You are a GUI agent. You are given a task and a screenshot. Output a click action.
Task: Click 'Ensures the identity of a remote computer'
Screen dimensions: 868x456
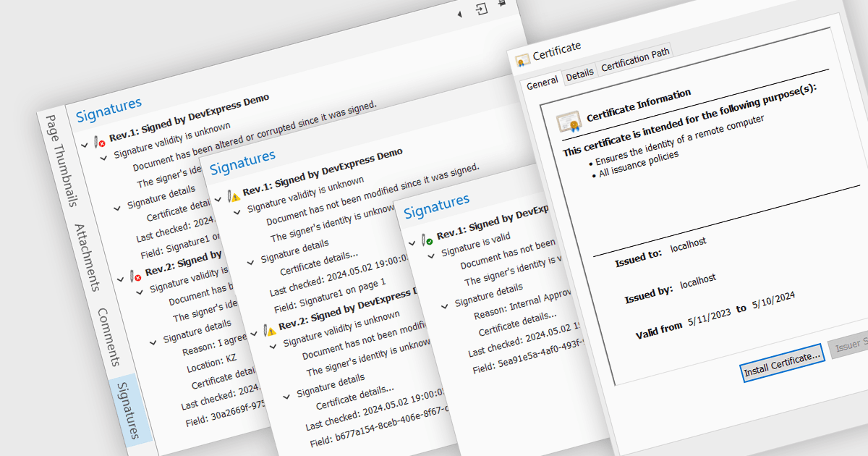(678, 140)
